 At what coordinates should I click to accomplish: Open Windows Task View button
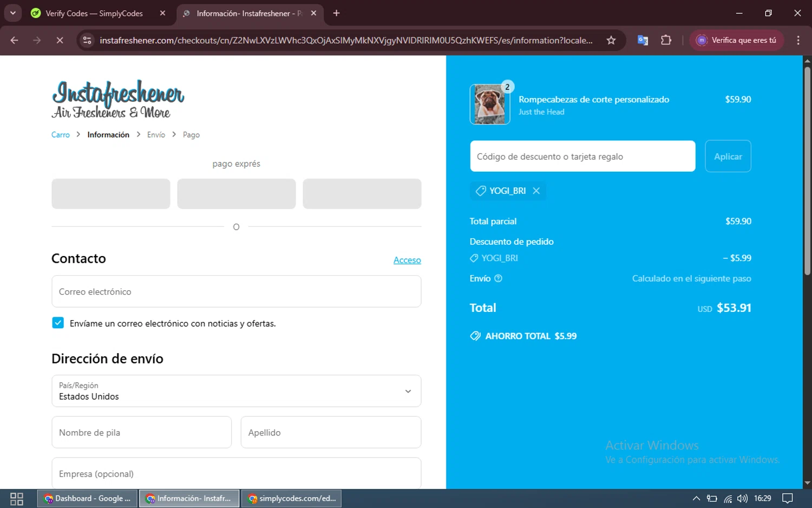17,498
